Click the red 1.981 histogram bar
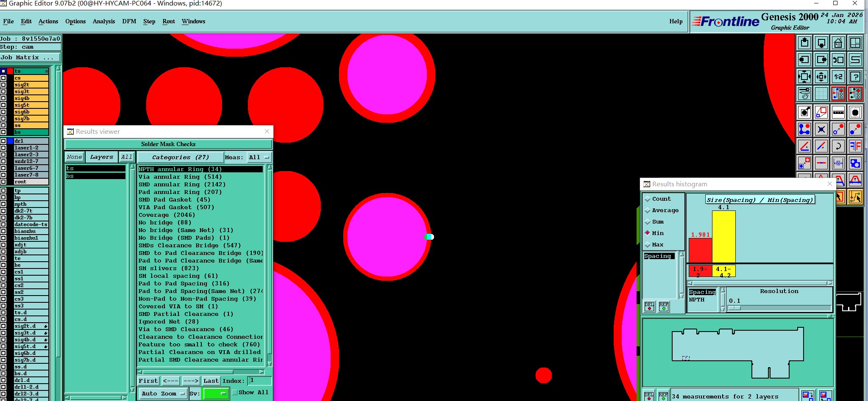This screenshot has width=868, height=401. (701, 250)
